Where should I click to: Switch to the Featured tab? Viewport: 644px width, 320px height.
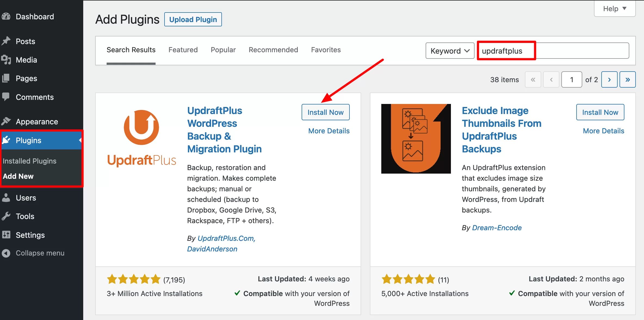click(x=183, y=50)
